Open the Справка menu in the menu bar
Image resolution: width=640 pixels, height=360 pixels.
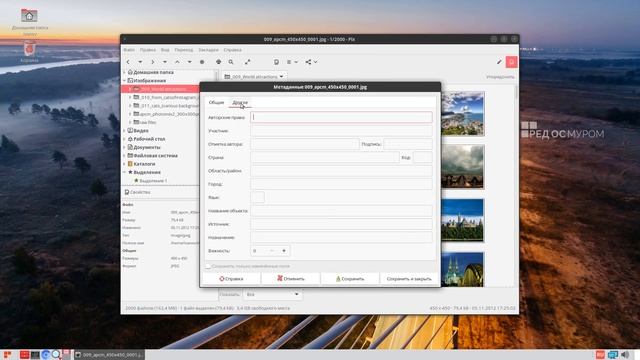(233, 50)
